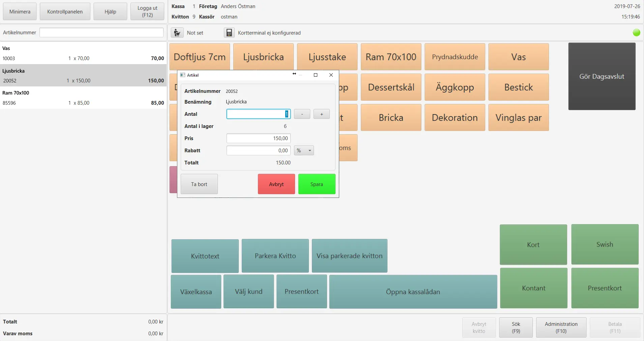This screenshot has width=644, height=341.
Task: Select the Ram 70x100 receipt row
Action: (x=83, y=98)
